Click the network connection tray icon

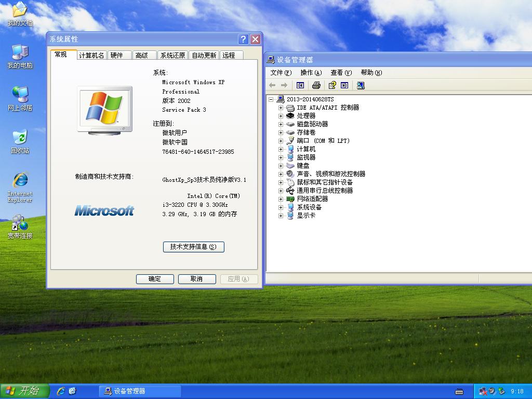[x=483, y=392]
